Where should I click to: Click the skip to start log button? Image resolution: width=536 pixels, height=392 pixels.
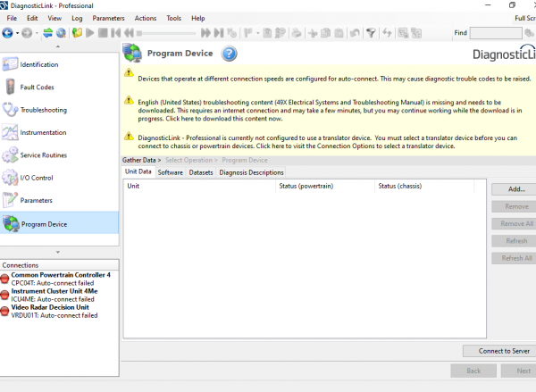116,33
